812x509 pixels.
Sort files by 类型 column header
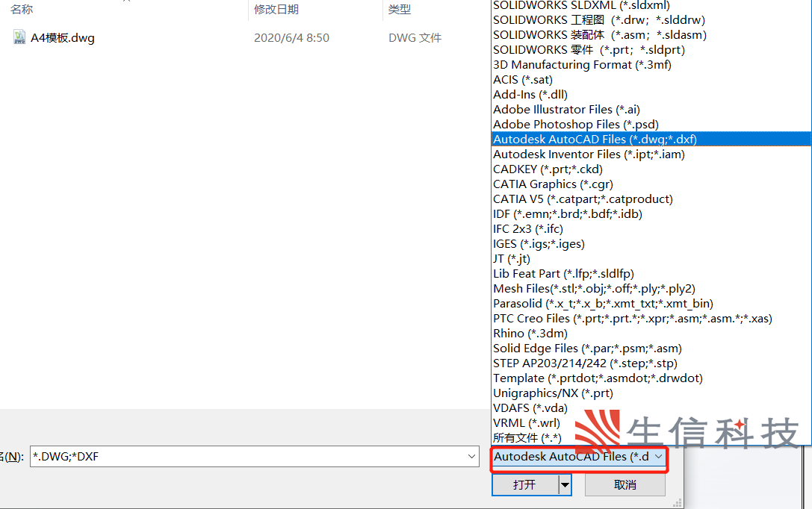point(399,9)
